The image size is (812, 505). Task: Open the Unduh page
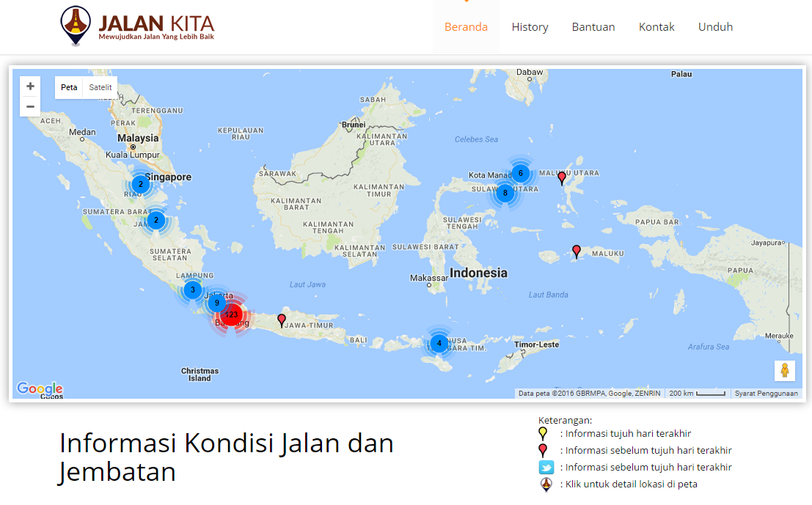tap(715, 27)
